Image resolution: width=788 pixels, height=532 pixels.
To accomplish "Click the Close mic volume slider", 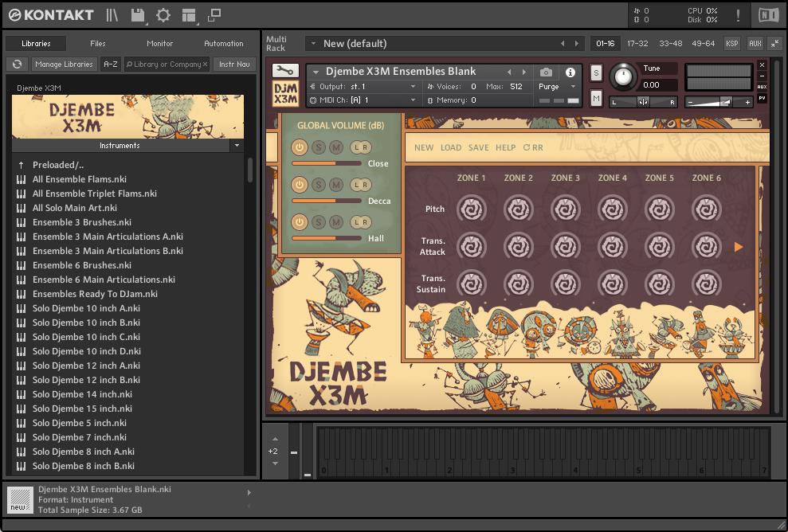I will click(x=327, y=163).
